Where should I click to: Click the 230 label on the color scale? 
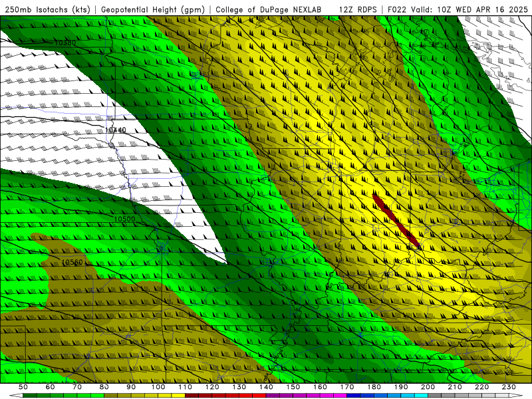(x=509, y=387)
